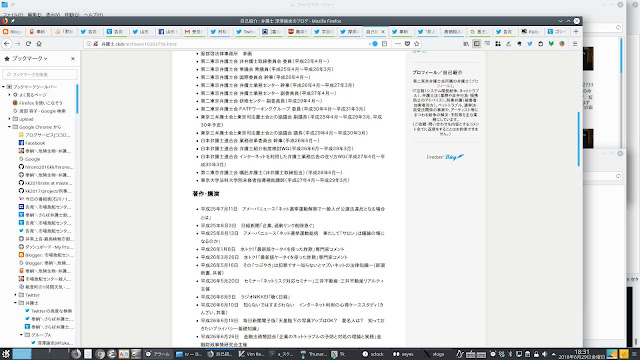Switch to Thunar taskbar window
The image size is (640, 360).
coord(314,354)
